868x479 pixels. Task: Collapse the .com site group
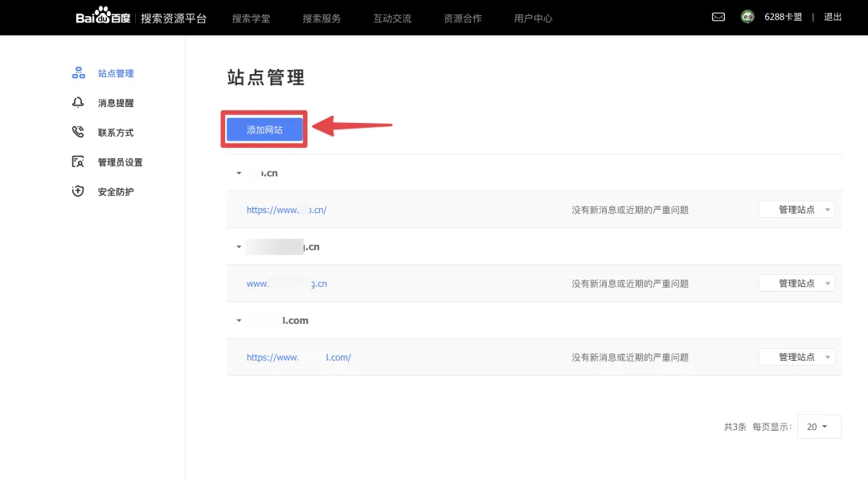point(239,321)
